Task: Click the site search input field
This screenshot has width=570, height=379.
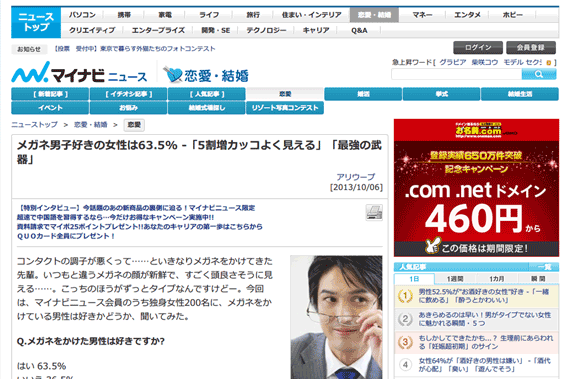Action: (x=456, y=74)
